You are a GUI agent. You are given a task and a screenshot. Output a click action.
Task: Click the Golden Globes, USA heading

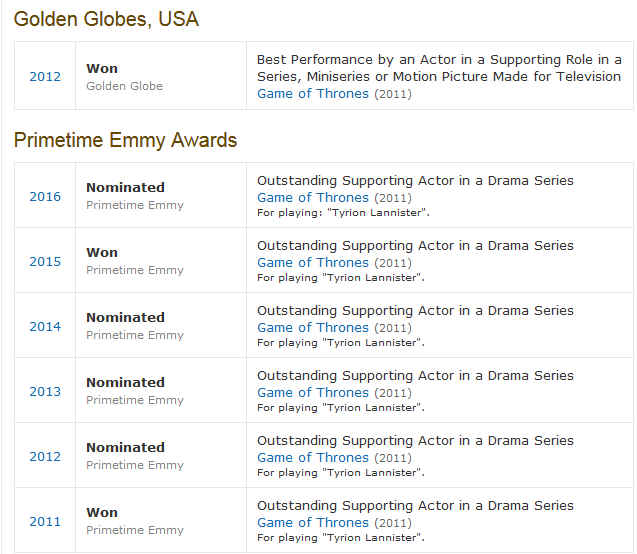tap(106, 19)
